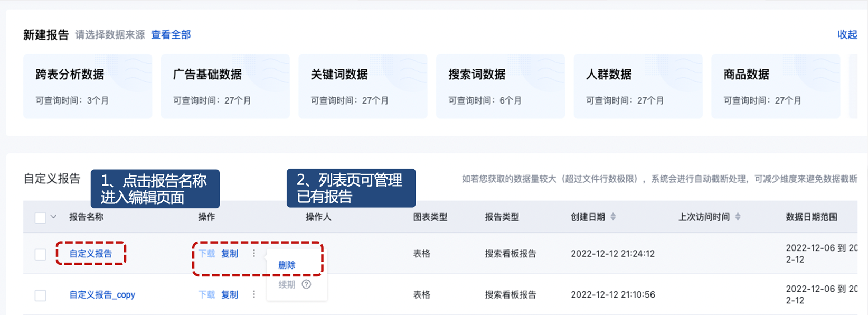
Task: Click 查看全部 to view all data sources
Action: (171, 34)
